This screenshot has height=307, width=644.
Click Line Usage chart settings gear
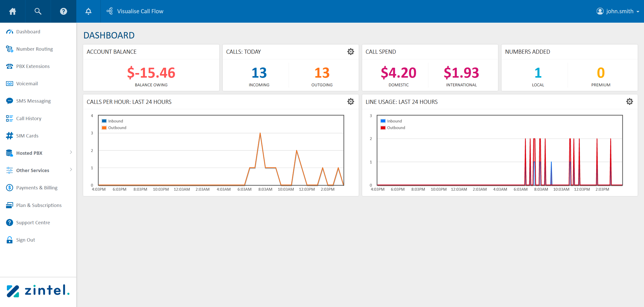pyautogui.click(x=629, y=102)
